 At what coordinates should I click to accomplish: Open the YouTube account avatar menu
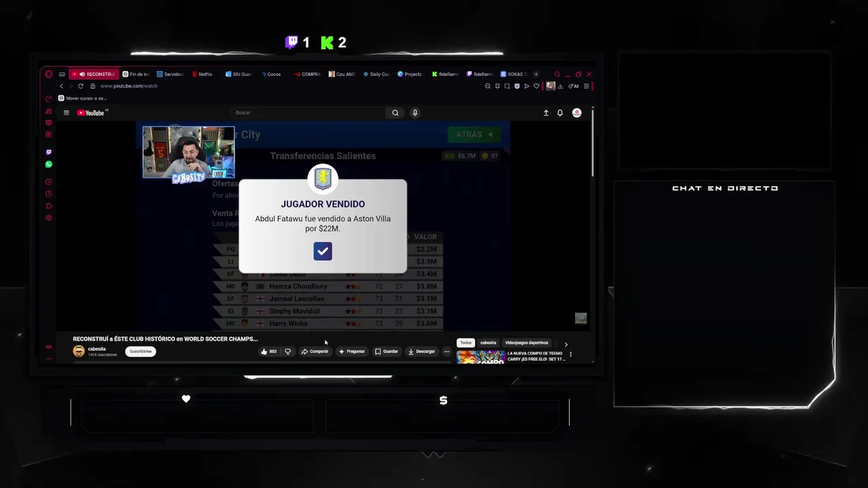point(577,113)
